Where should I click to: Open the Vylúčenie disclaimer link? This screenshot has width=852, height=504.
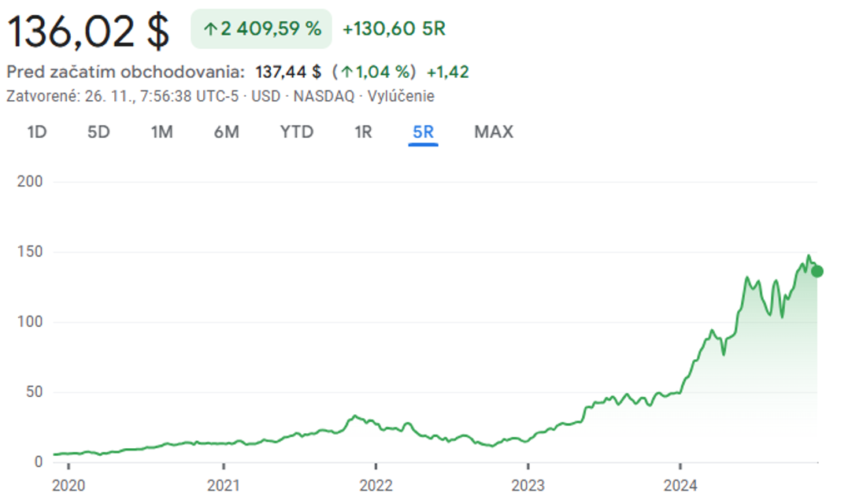point(401,96)
